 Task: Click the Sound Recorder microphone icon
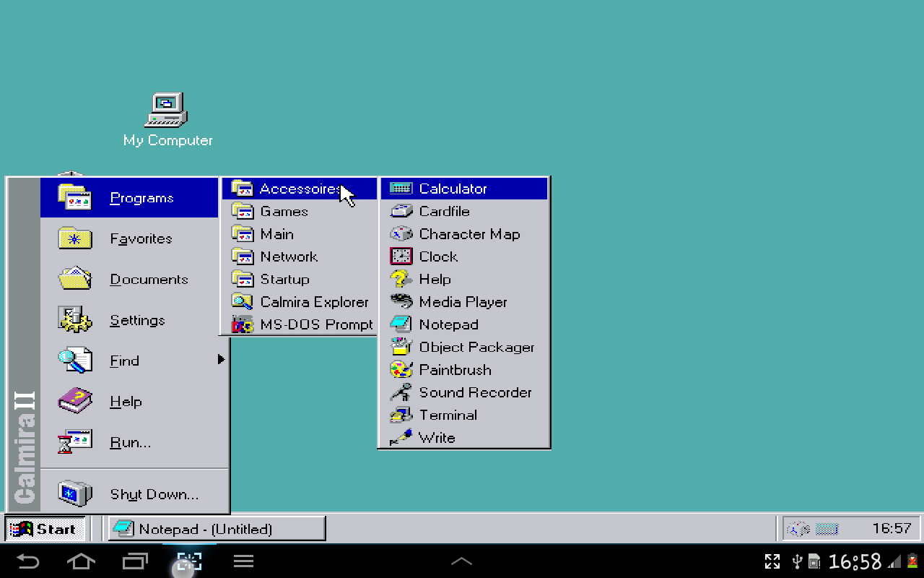pos(401,392)
